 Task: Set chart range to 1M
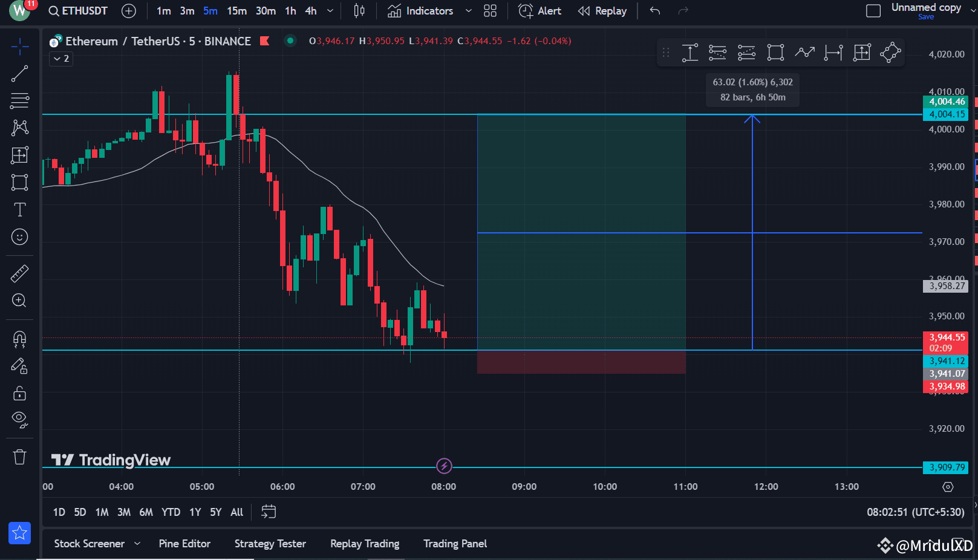point(102,512)
